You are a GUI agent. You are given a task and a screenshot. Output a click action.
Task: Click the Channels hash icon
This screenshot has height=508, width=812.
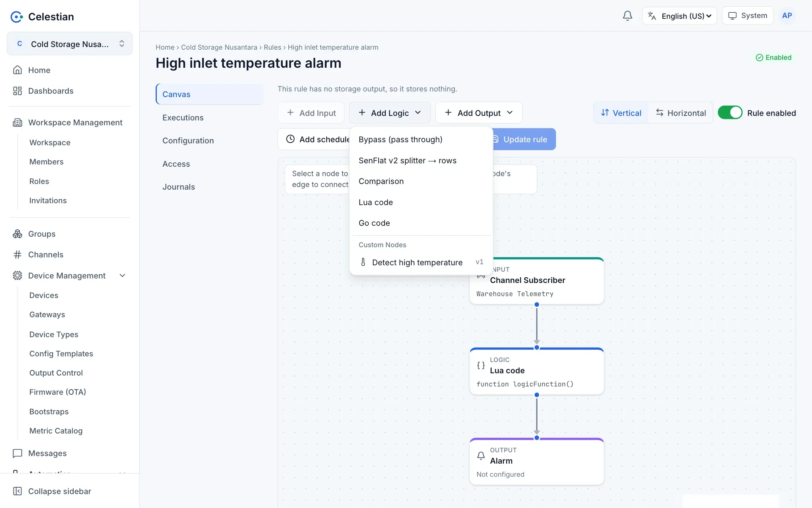point(17,254)
